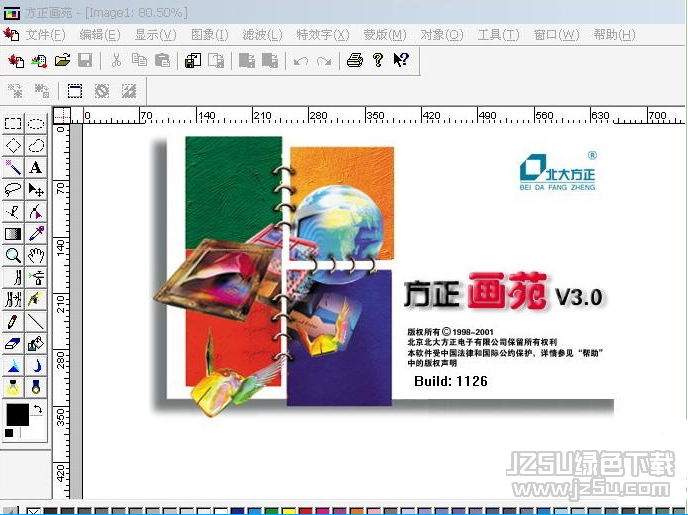
Task: Click the undo arrow icon
Action: click(301, 61)
